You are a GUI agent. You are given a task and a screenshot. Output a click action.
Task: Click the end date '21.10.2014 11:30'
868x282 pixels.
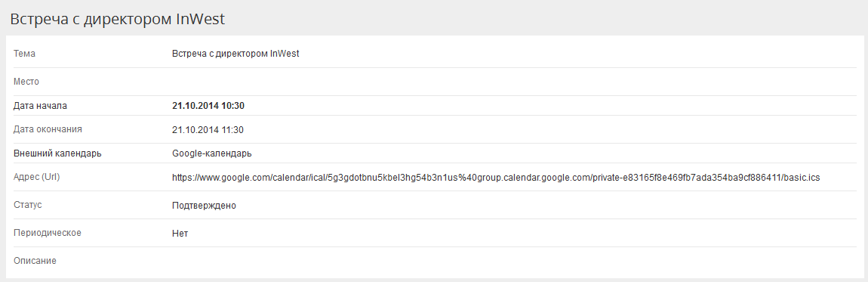point(208,130)
